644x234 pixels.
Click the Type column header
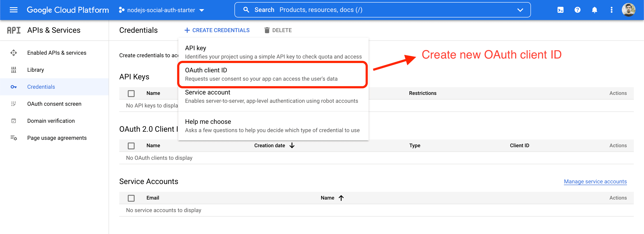pos(414,145)
